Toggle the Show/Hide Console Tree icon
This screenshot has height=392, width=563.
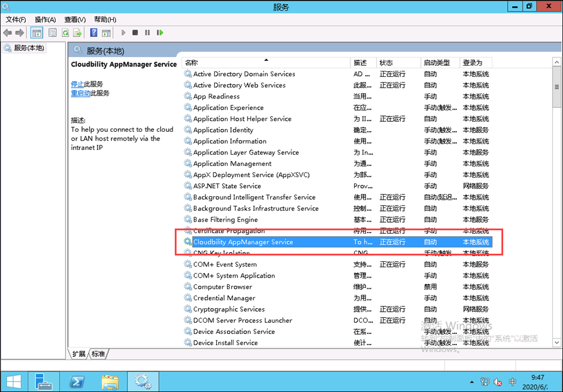(36, 33)
